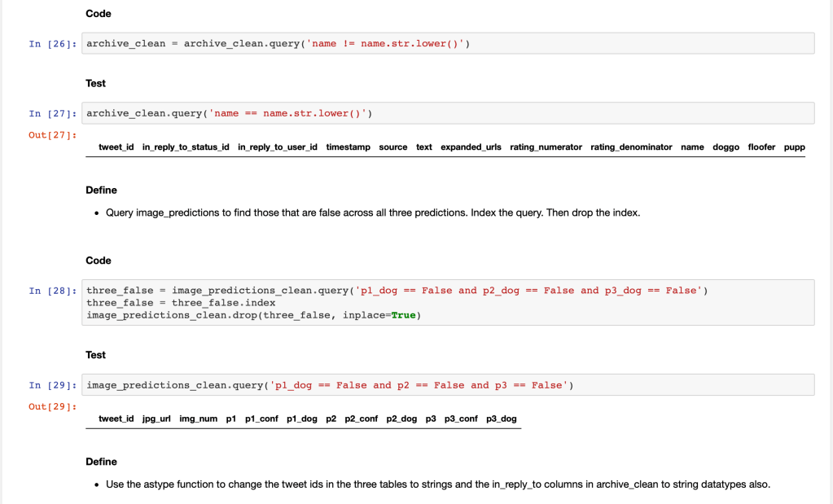This screenshot has height=504, width=833.
Task: Click the In [28] prompt label
Action: point(53,291)
